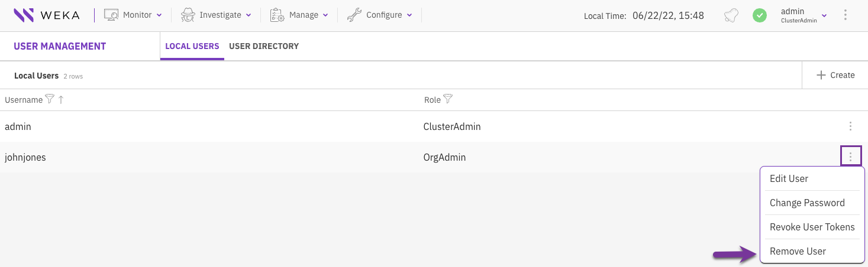
Task: Click the Create user button
Action: click(835, 75)
